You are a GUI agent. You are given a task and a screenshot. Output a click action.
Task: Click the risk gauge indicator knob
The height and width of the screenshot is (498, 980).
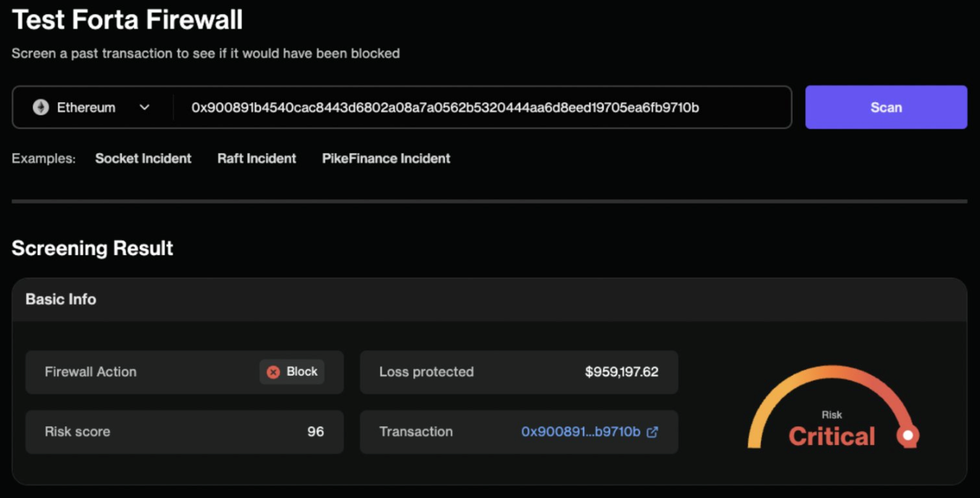[x=908, y=436]
